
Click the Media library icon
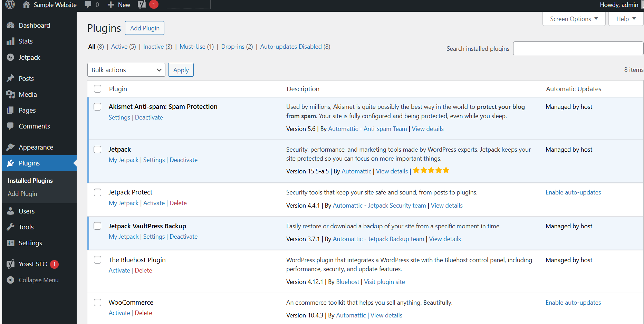point(11,94)
